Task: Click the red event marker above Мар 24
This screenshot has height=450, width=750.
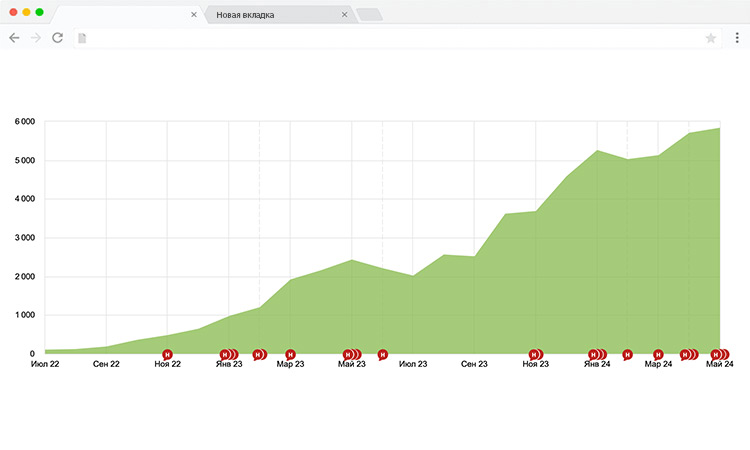Action: coord(658,354)
